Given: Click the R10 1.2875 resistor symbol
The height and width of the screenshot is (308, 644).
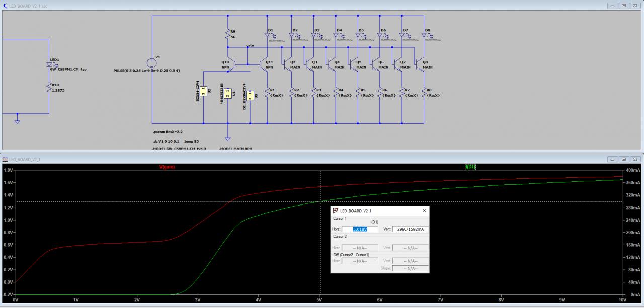Looking at the screenshot, I should (x=50, y=88).
